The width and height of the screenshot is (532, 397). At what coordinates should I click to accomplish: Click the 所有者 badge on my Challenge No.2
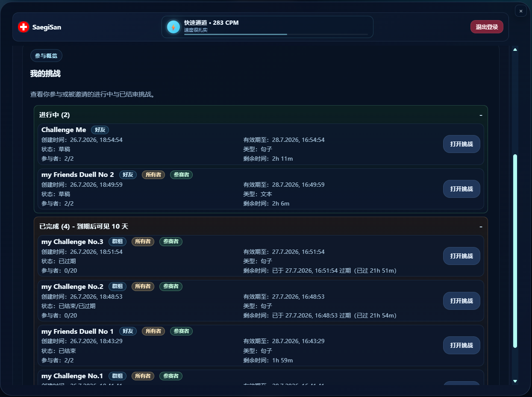[143, 287]
